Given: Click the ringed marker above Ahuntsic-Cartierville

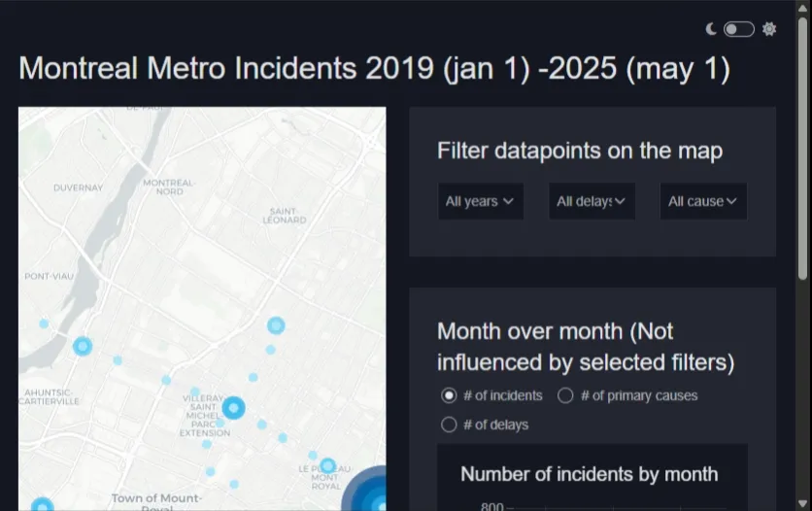Looking at the screenshot, I should [x=83, y=346].
